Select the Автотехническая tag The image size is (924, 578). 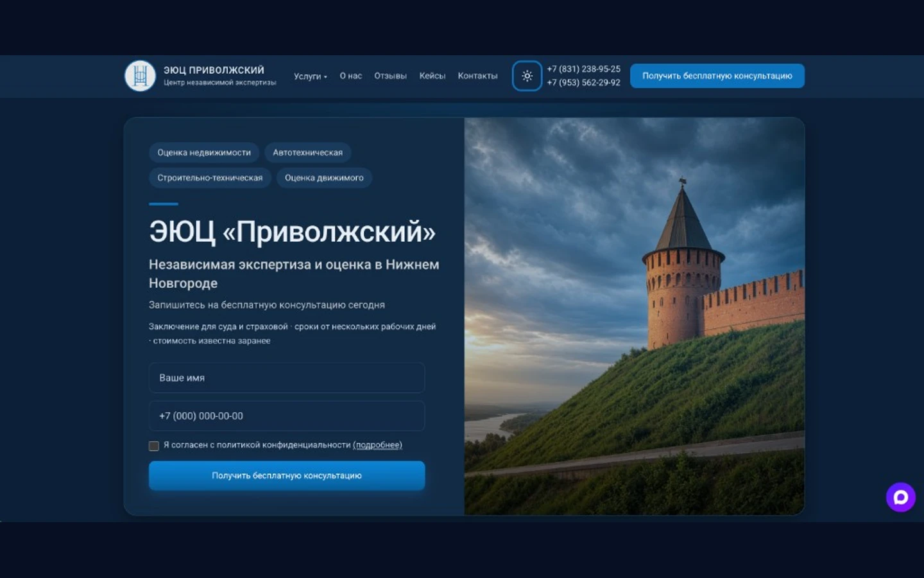point(307,153)
